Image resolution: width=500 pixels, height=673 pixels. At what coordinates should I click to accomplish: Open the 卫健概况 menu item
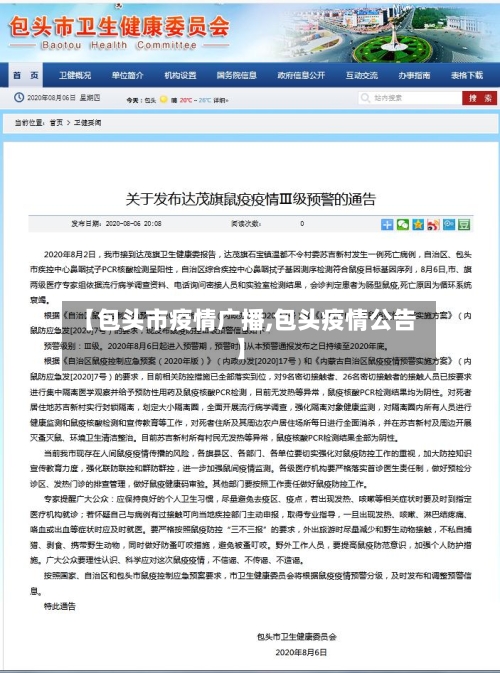[x=75, y=76]
